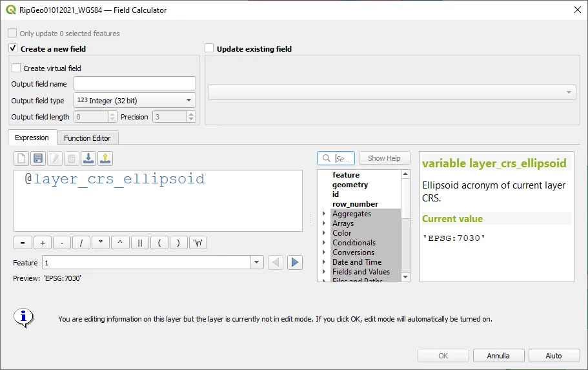This screenshot has width=588, height=370.
Task: Uncheck Create a new field
Action: [x=13, y=48]
